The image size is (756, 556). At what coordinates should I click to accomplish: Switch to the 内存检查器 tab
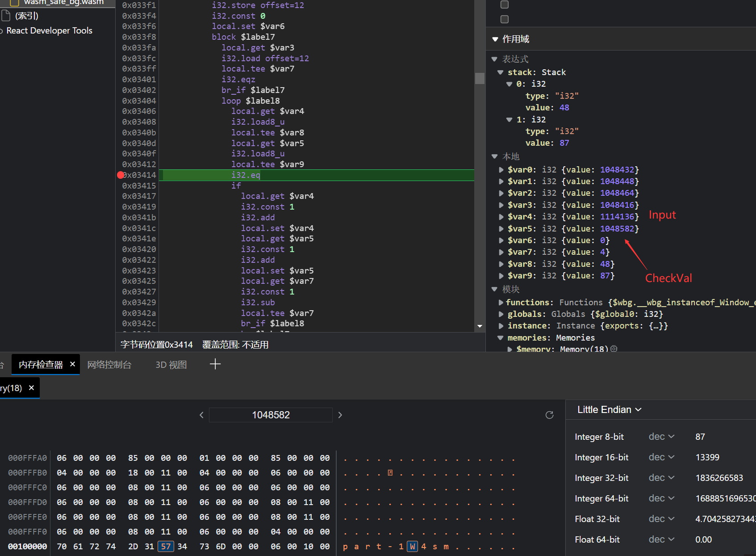coord(41,365)
